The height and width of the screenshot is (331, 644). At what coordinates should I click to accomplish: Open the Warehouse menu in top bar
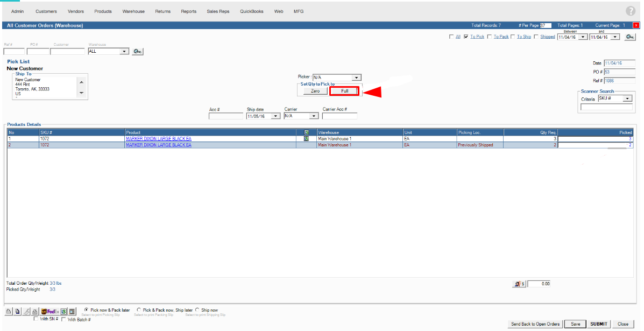click(x=133, y=11)
